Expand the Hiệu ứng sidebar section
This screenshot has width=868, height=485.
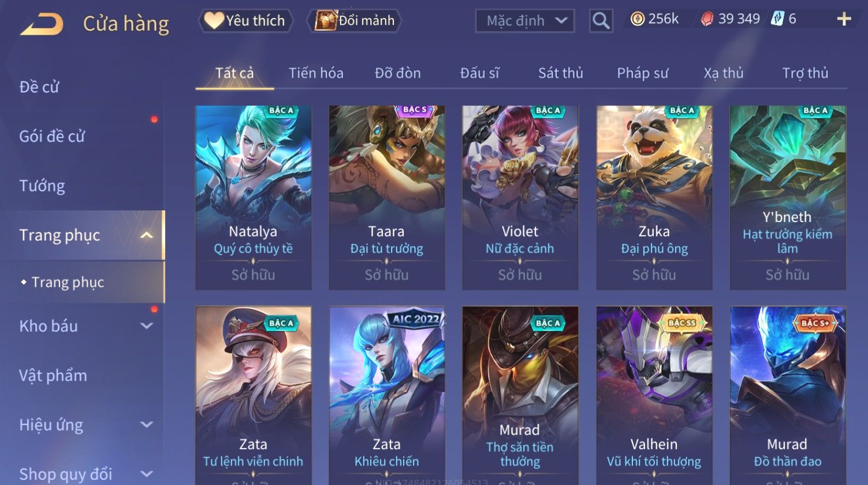[x=147, y=425]
